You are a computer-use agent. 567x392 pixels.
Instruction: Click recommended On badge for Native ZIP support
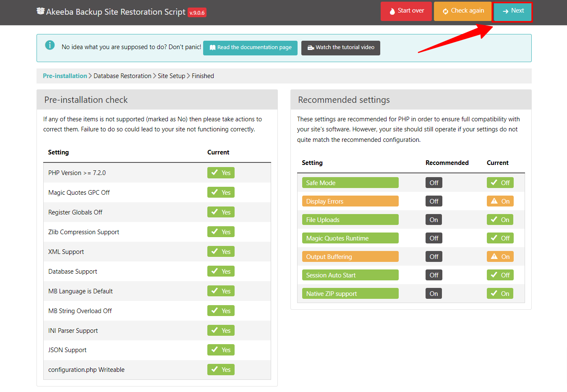pos(434,293)
